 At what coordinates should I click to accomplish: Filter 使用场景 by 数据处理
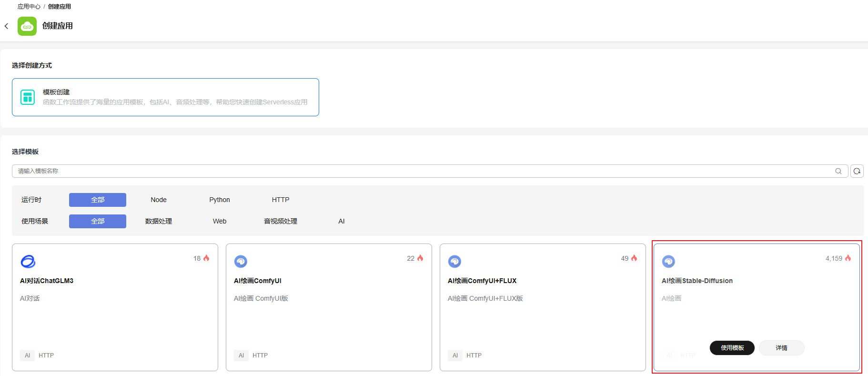tap(159, 221)
